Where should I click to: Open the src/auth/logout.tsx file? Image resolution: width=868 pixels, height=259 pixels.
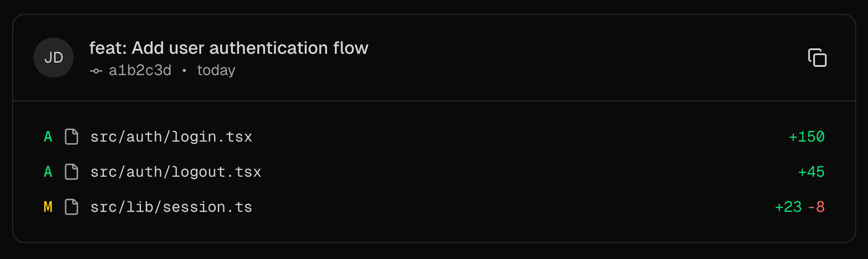(175, 172)
